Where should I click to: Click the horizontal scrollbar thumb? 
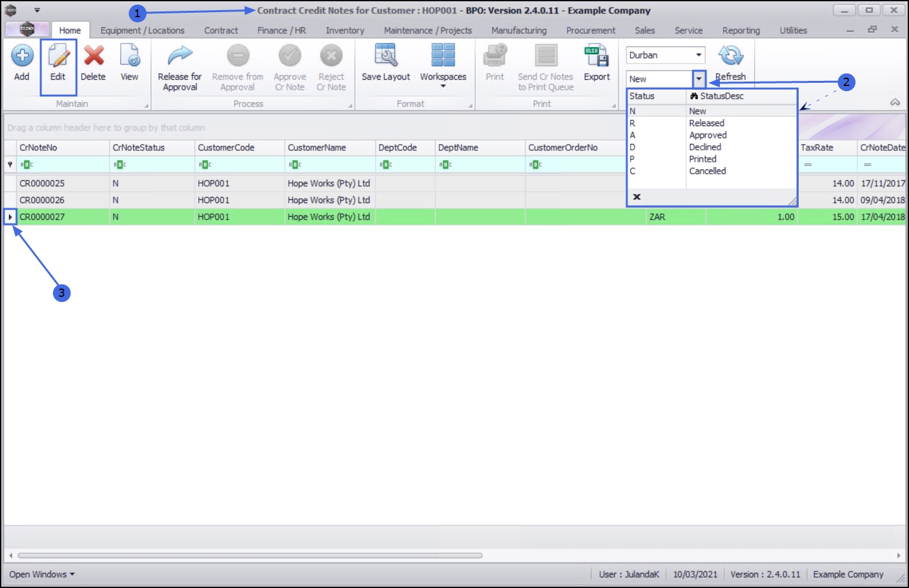tap(250, 556)
